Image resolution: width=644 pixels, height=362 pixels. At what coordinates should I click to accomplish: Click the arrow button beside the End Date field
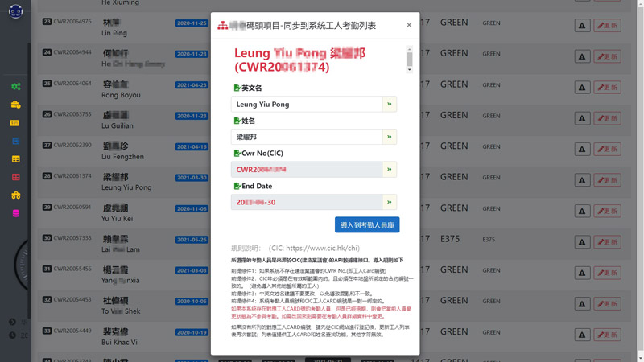tap(389, 203)
